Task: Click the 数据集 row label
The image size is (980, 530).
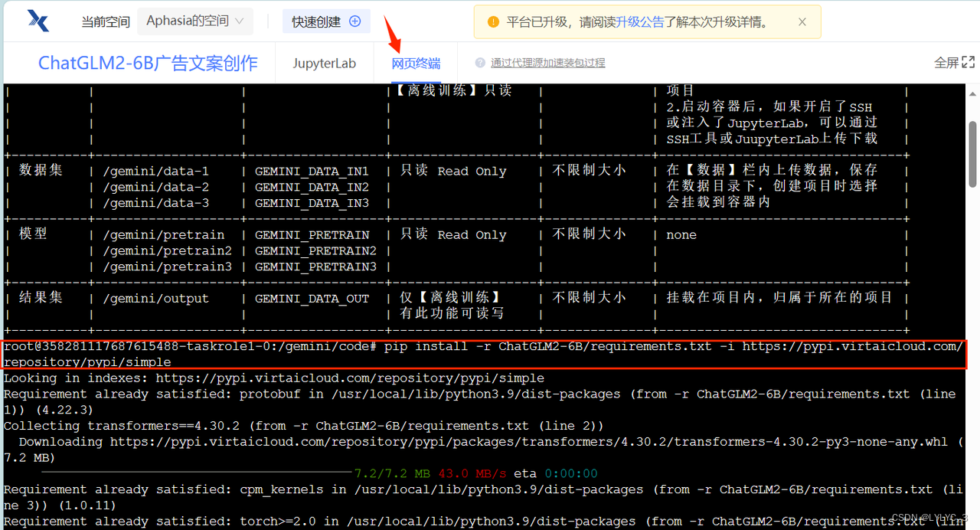Action: [41, 170]
